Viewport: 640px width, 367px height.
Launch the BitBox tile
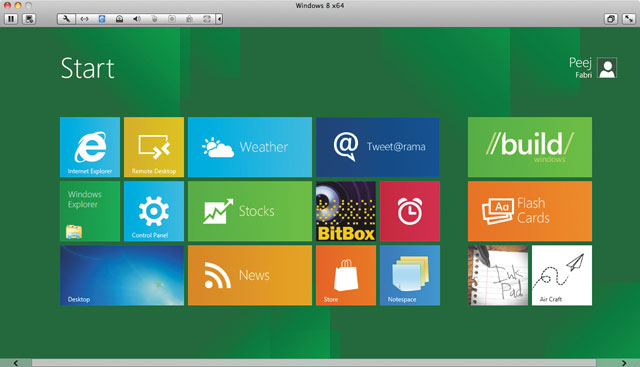click(x=346, y=211)
